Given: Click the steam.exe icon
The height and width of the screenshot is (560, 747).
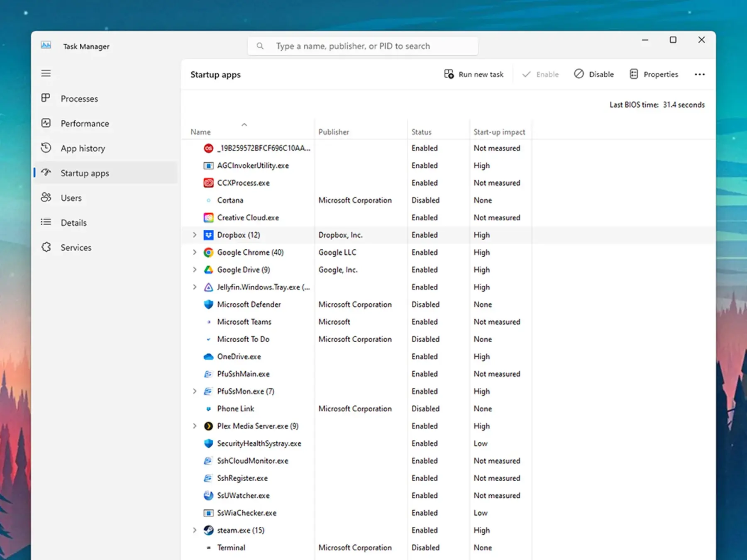Looking at the screenshot, I should click(208, 530).
